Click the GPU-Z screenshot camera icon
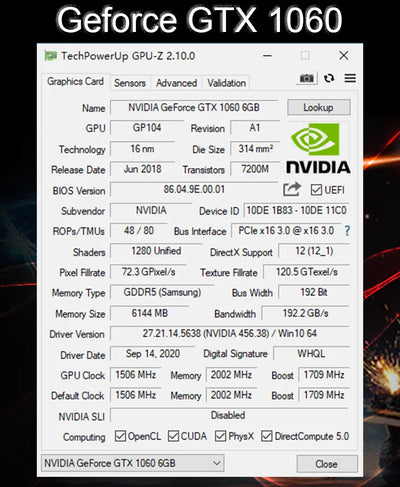 [306, 78]
